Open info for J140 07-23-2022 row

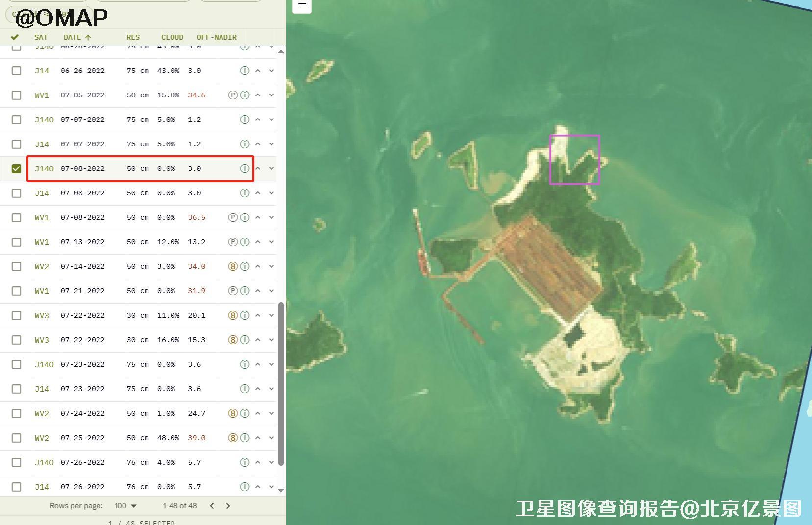coord(245,364)
